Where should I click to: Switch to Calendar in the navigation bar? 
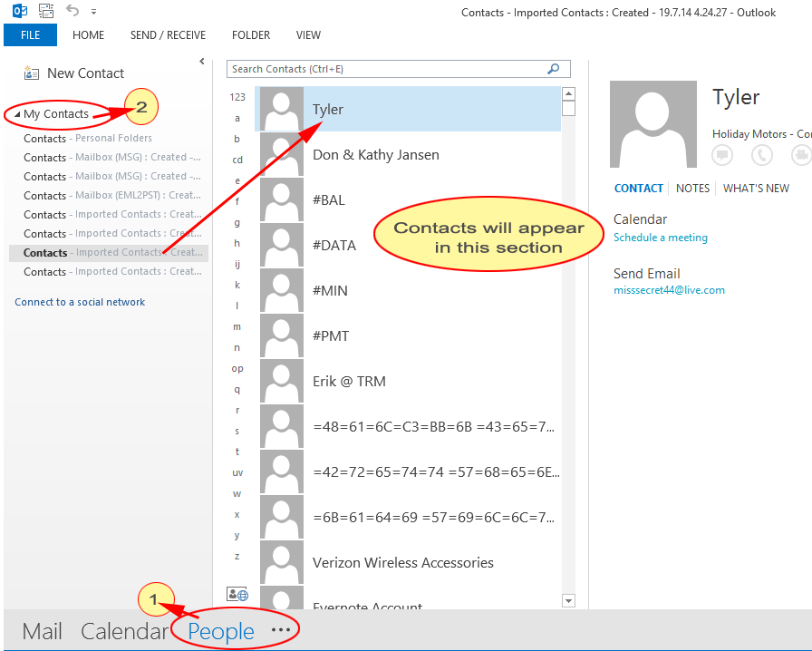tap(125, 631)
